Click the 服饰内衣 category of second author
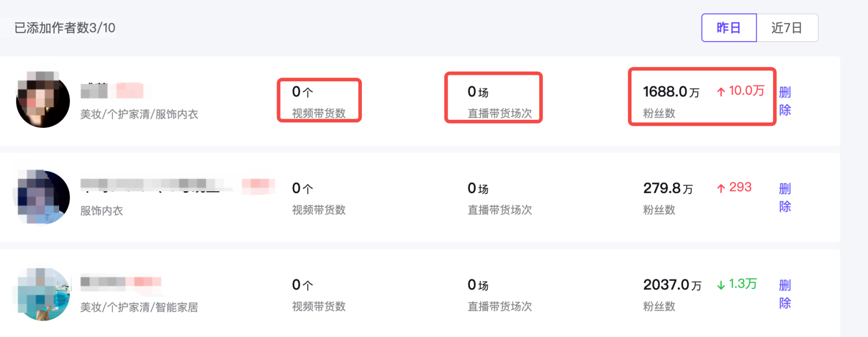The image size is (868, 337). (x=101, y=211)
